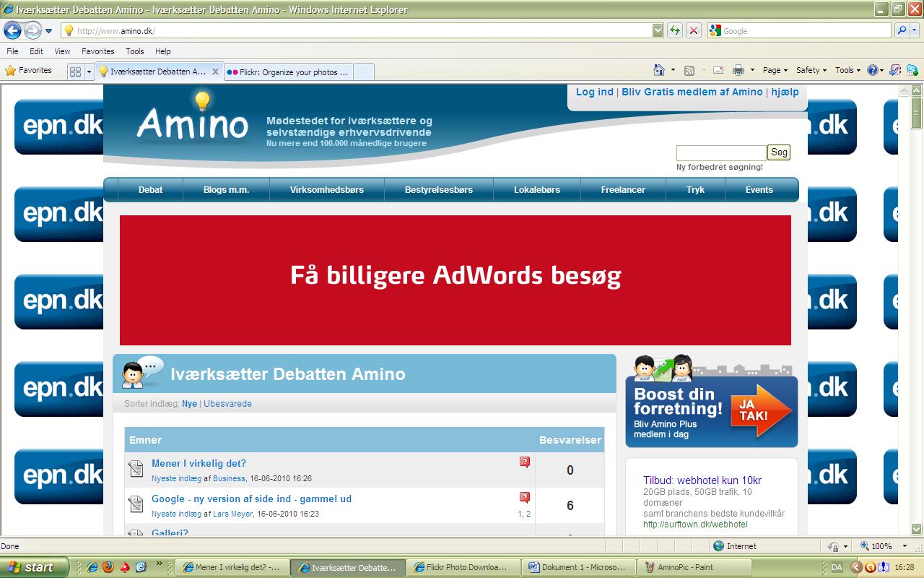
Task: Click the Quick Tabs grid icon
Action: (x=75, y=72)
